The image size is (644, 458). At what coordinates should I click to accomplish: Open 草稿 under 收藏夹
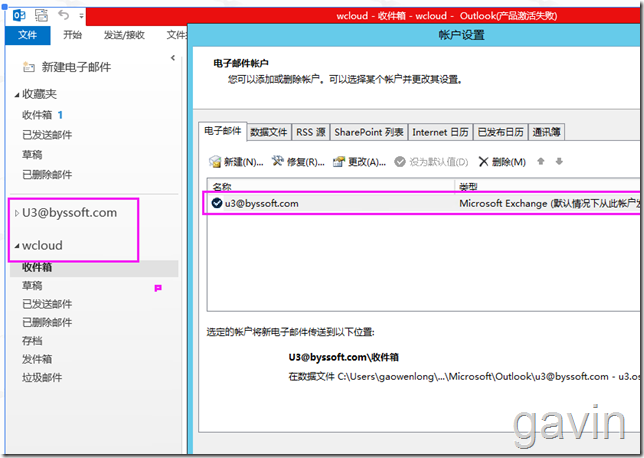pos(32,154)
